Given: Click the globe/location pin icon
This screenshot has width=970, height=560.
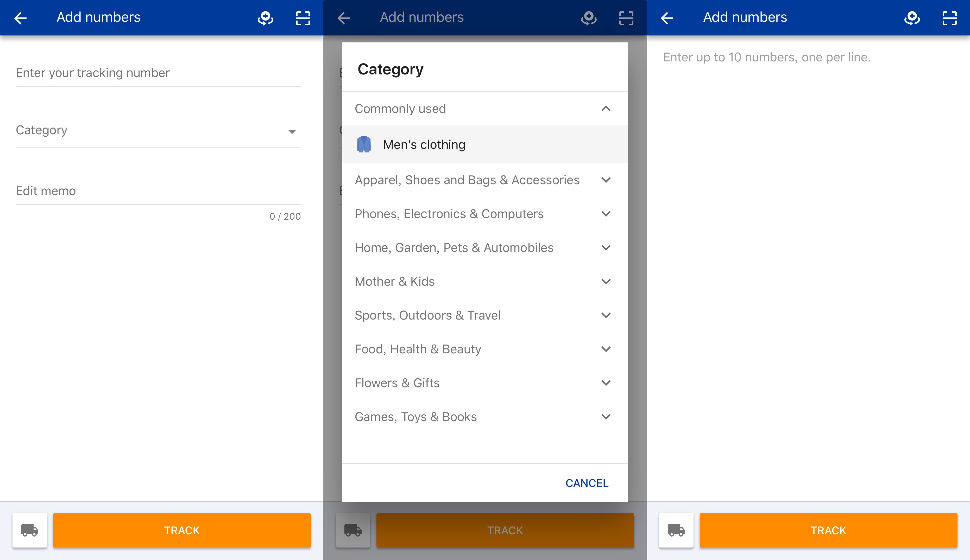Looking at the screenshot, I should point(265,18).
